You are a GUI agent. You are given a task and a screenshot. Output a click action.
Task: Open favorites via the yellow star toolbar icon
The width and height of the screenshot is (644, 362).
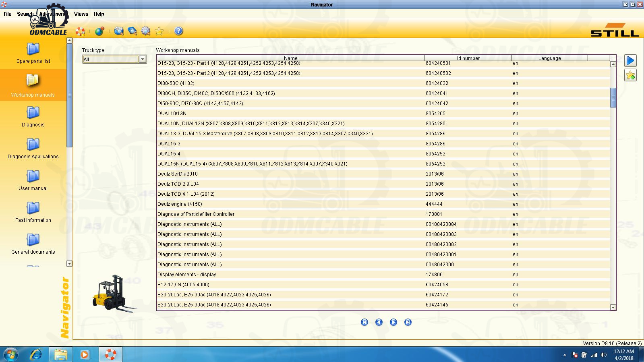159,31
